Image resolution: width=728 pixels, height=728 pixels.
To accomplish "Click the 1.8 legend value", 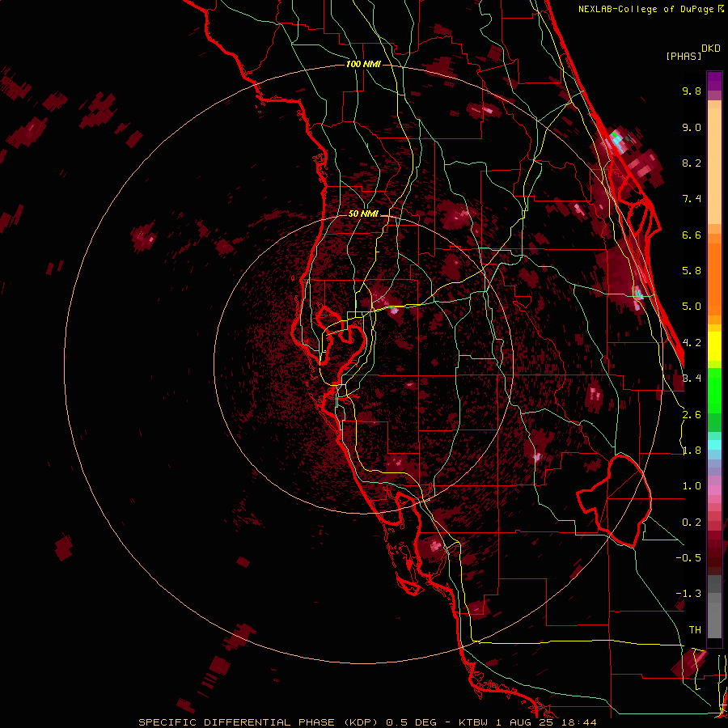I will (x=692, y=451).
